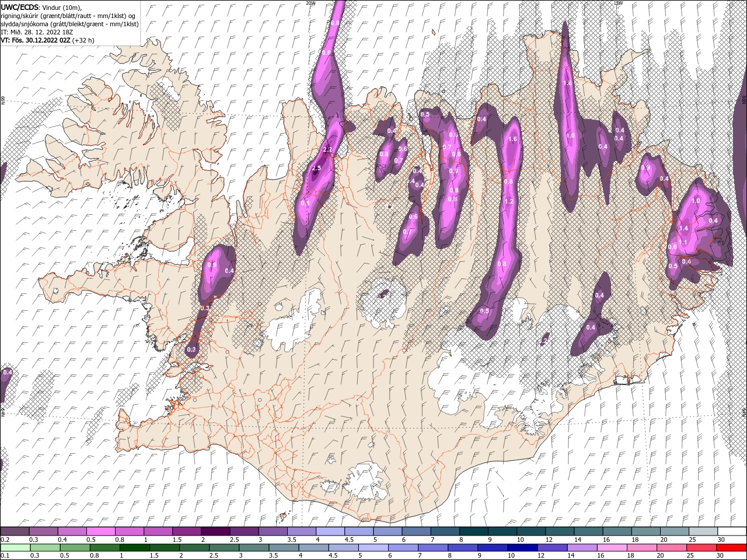Click the 25 label on the lower scale
The image size is (747, 560).
click(691, 556)
